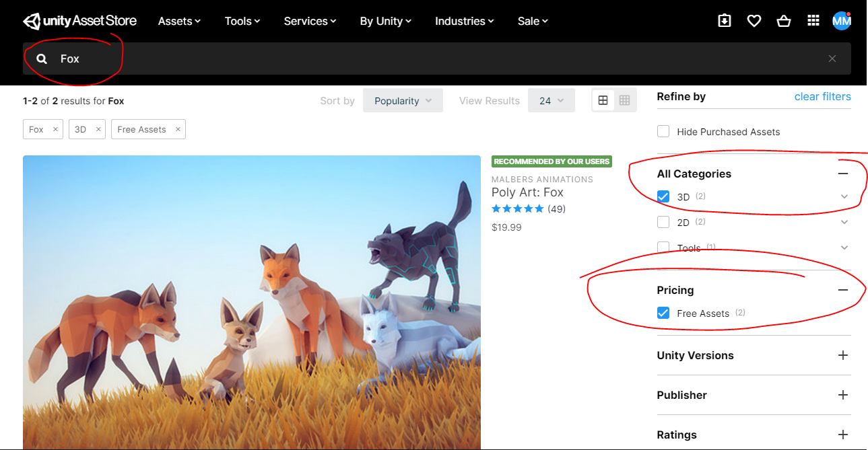868x450 pixels.
Task: Check the 2D category checkbox
Action: pyautogui.click(x=663, y=222)
